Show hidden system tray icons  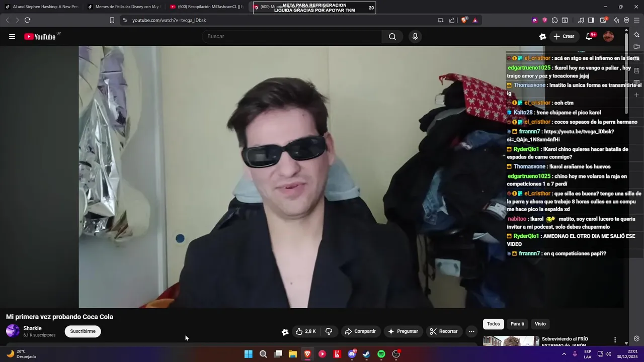563,354
